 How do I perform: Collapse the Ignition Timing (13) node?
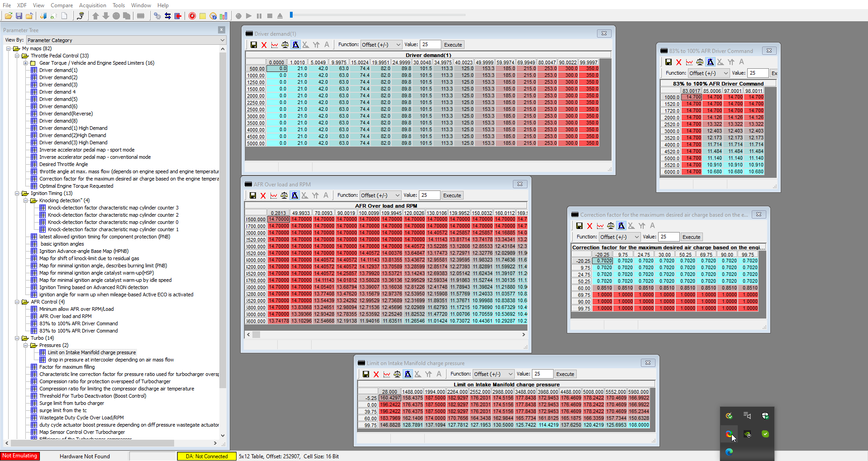(x=17, y=193)
